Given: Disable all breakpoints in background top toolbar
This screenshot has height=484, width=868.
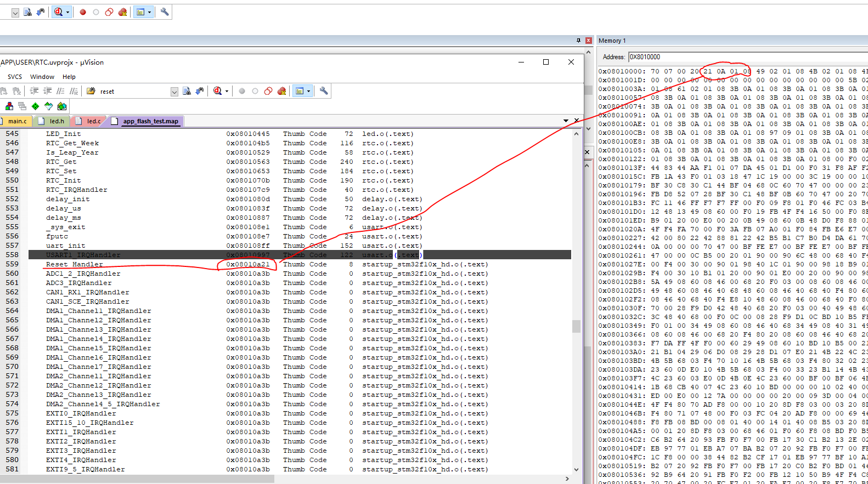Looking at the screenshot, I should (109, 12).
